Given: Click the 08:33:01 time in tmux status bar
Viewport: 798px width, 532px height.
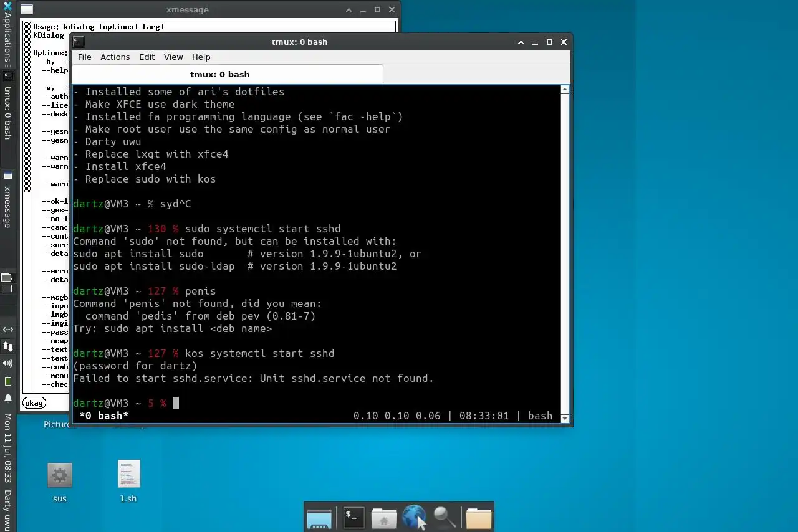Looking at the screenshot, I should (x=484, y=416).
